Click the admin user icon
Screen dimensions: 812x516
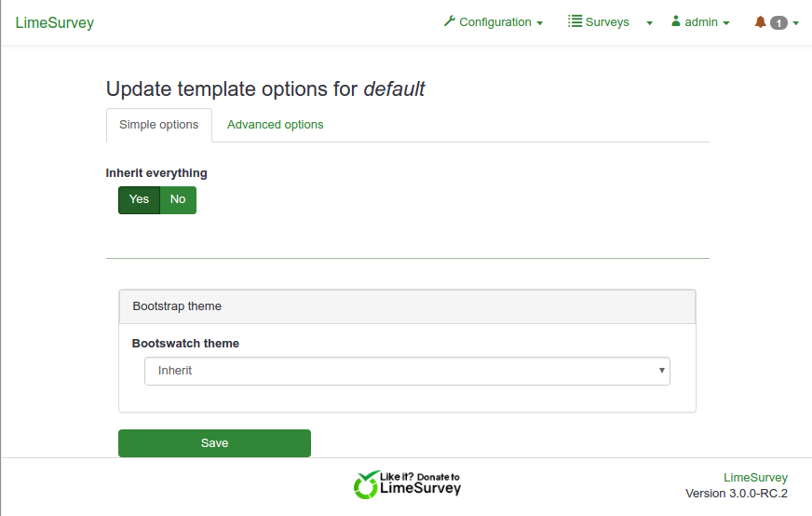[x=676, y=21]
